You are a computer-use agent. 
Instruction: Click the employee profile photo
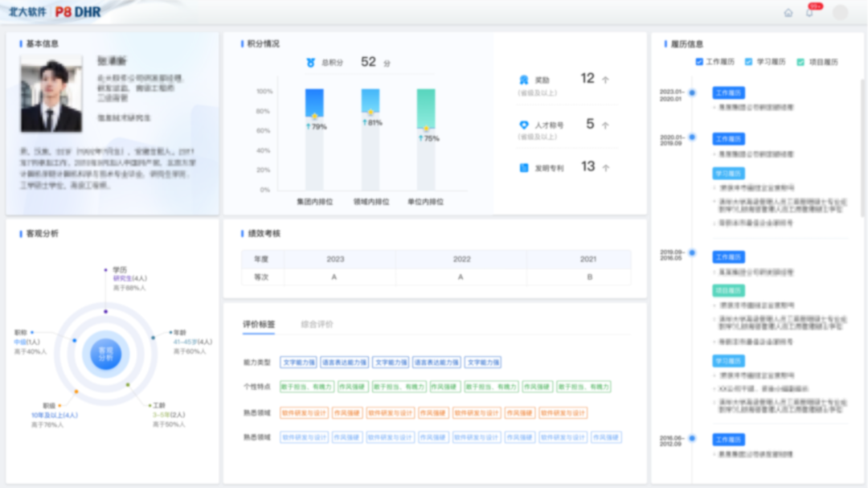(51, 94)
